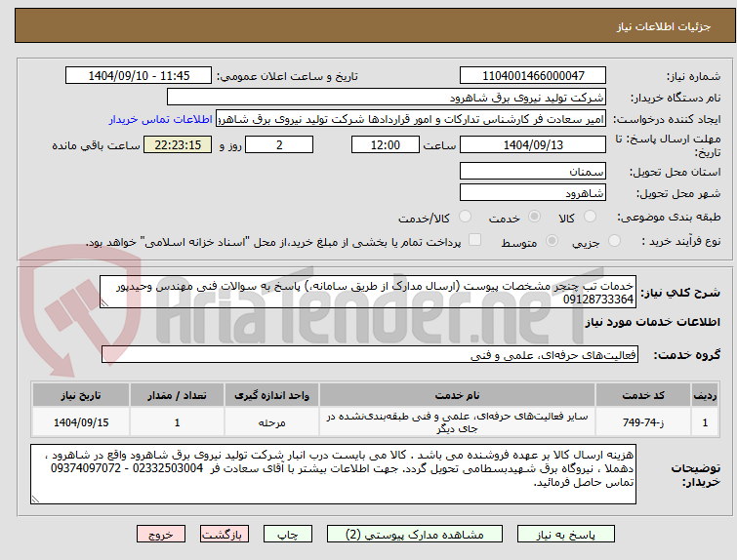Click the resize handle of buyer notes textarea

[x=35, y=499]
